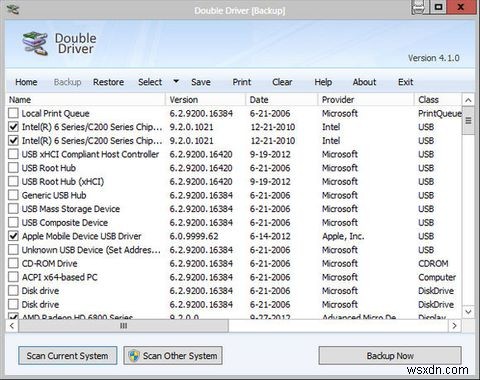Check the ACPI x64-based PC box
The width and height of the screenshot is (480, 380).
point(13,277)
